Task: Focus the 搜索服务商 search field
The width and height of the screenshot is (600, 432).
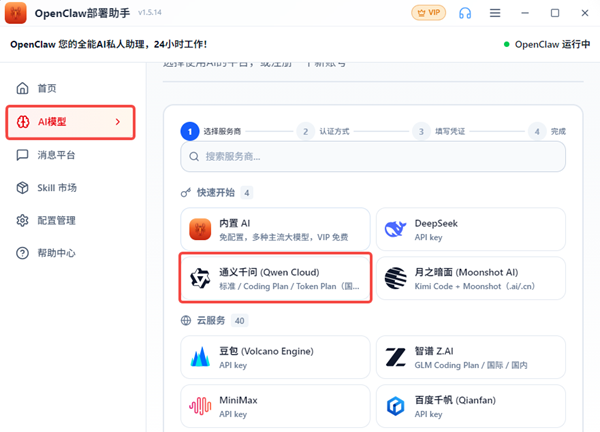Action: (373, 156)
